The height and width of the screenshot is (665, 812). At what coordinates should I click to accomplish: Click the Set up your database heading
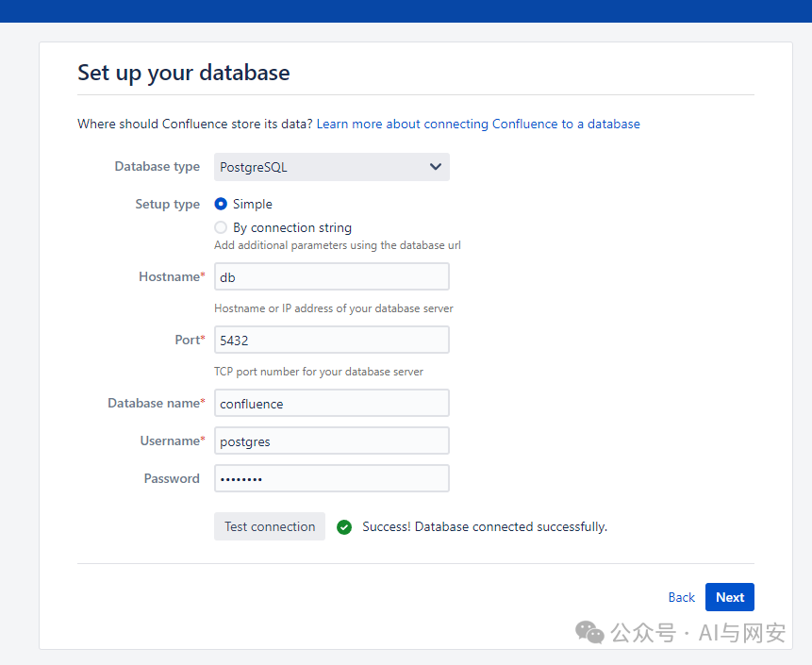click(184, 73)
